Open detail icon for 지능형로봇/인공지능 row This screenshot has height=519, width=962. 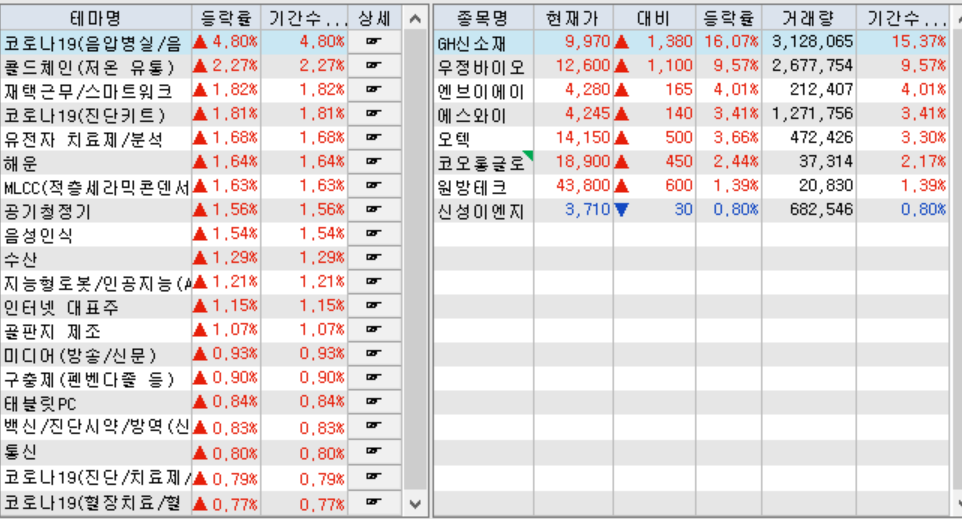tap(374, 281)
